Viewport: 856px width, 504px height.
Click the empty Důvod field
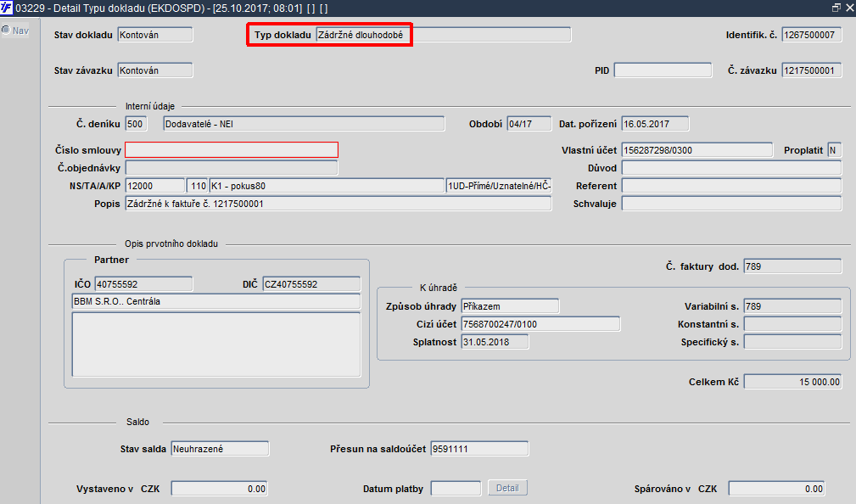pyautogui.click(x=731, y=168)
